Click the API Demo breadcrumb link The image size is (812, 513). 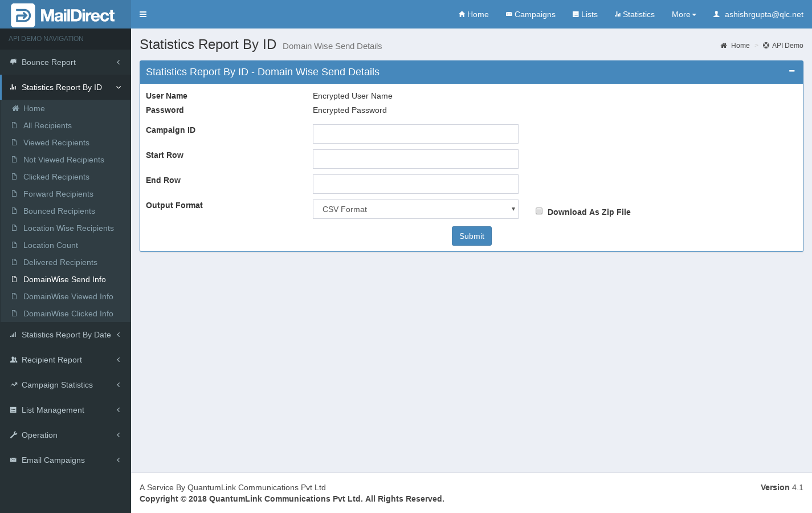pyautogui.click(x=787, y=46)
